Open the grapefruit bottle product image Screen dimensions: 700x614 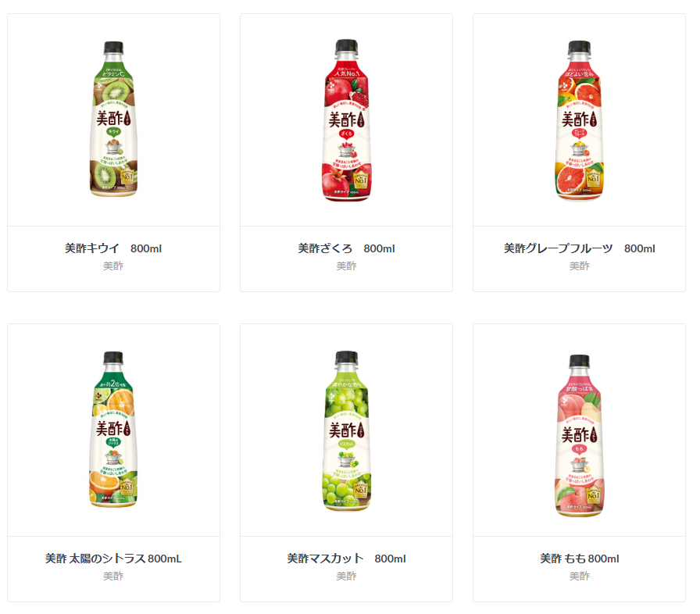tap(579, 120)
